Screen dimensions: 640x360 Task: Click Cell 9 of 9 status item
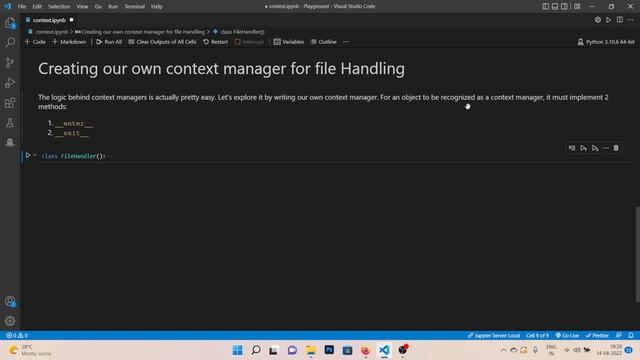tap(538, 336)
